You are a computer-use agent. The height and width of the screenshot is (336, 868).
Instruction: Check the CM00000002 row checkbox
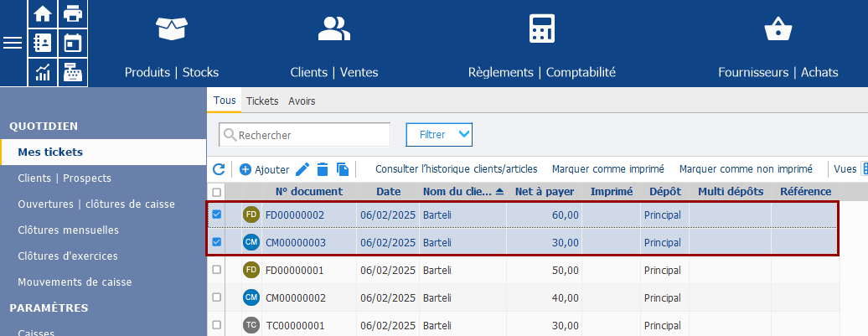[216, 297]
